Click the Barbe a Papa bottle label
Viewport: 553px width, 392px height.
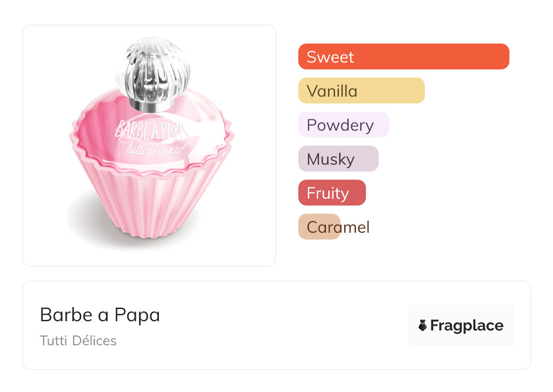(151, 129)
